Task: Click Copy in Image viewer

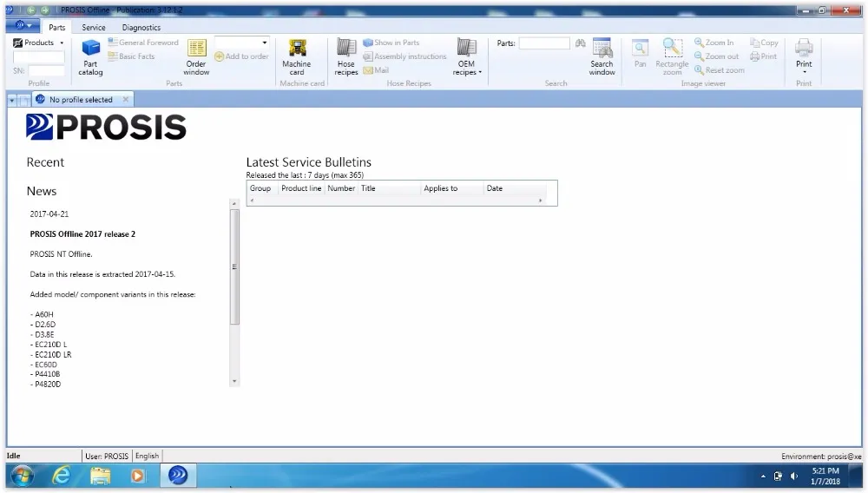Action: point(764,43)
